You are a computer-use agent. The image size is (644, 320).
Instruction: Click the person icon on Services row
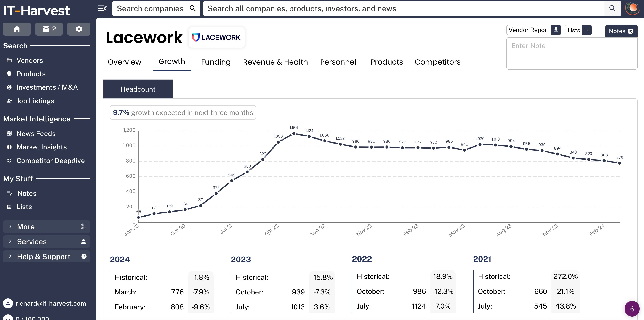point(83,242)
